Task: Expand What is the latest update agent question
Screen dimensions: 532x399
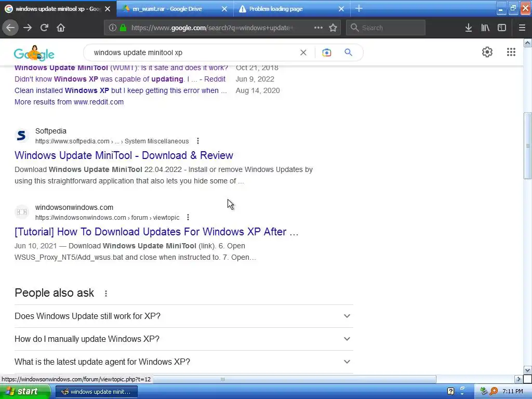Action: [183, 362]
